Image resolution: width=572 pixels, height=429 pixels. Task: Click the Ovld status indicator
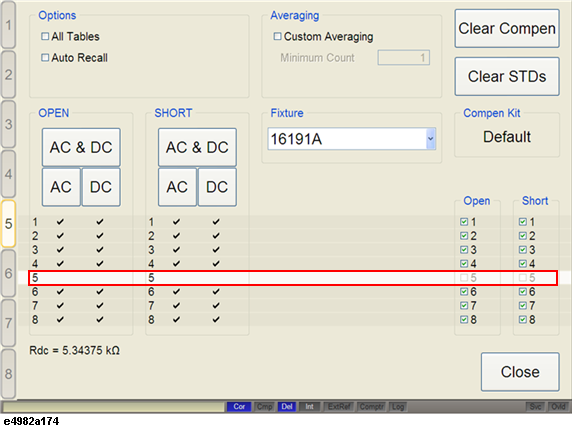[558, 406]
